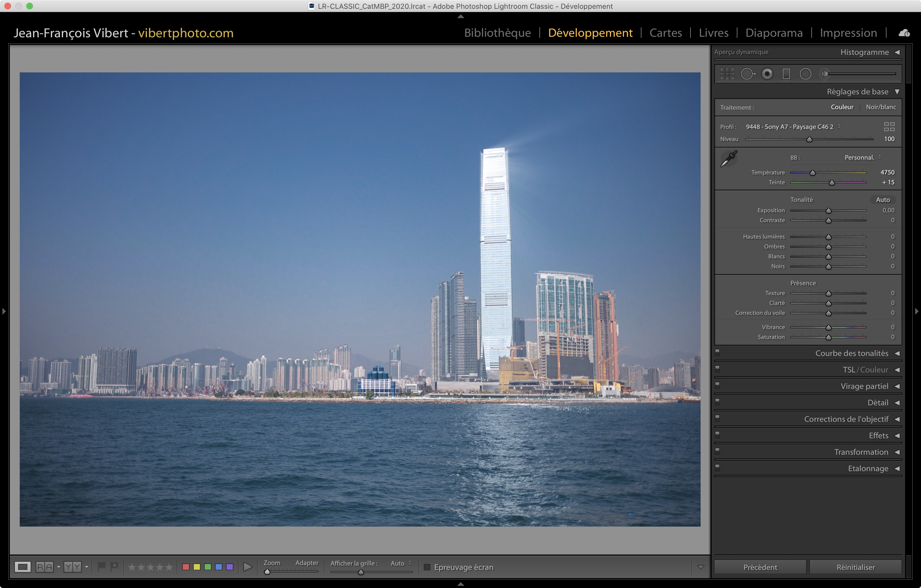Viewport: 921px width, 588px height.
Task: Switch to the Bibliothèque module
Action: click(497, 33)
